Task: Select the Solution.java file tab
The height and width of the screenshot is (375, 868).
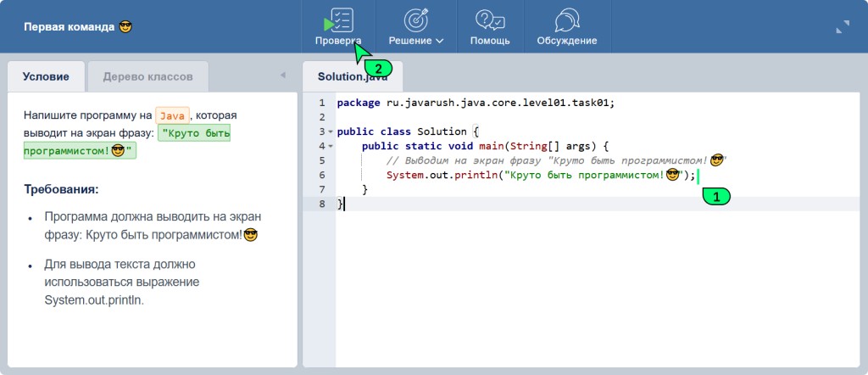Action: [x=352, y=76]
